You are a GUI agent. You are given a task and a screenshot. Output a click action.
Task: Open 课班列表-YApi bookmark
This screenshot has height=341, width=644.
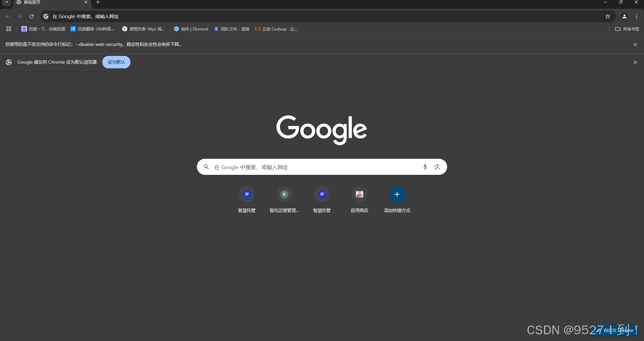(x=144, y=29)
